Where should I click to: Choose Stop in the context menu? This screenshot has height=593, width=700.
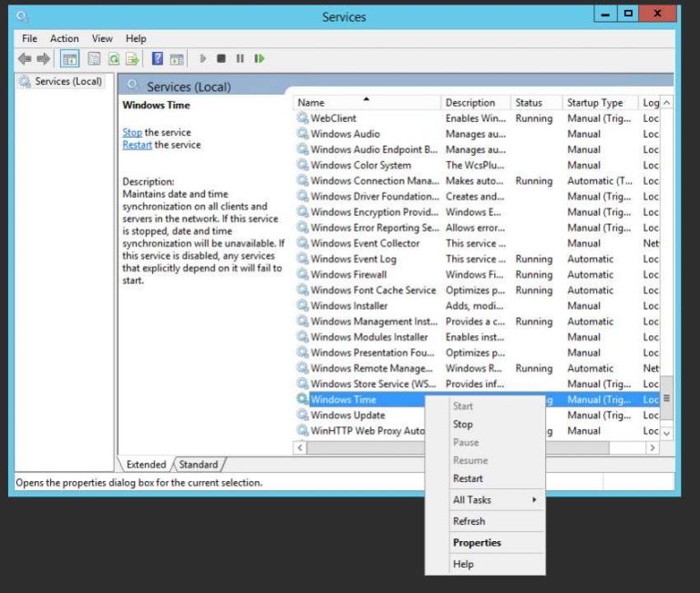coord(485,424)
